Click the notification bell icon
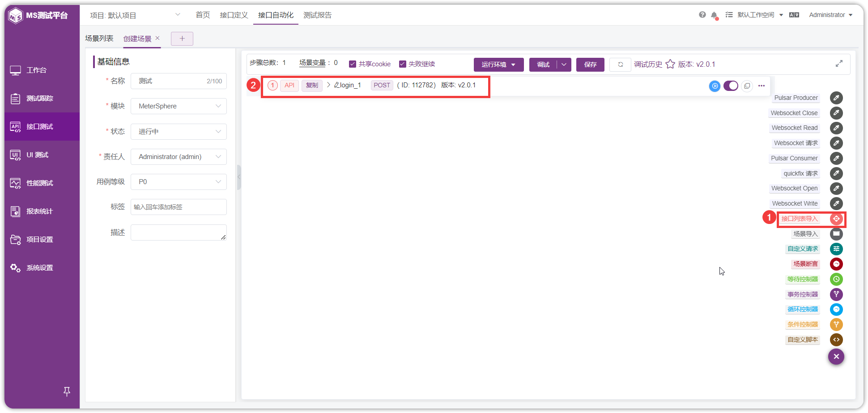 click(715, 15)
